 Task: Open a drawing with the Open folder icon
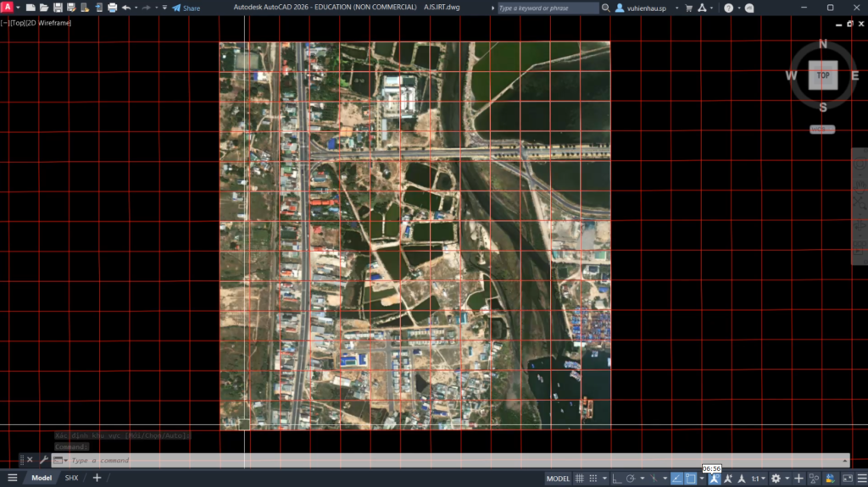[44, 8]
